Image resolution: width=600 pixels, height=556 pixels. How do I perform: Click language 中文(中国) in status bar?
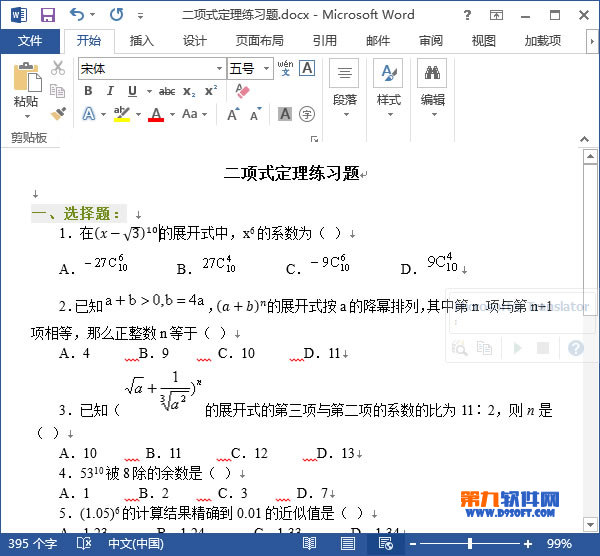[x=136, y=543]
